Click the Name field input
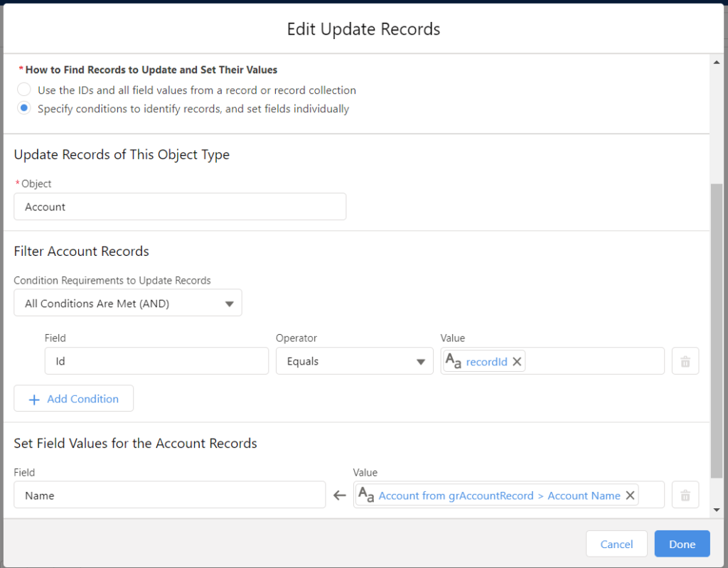The width and height of the screenshot is (728, 568). coord(169,495)
